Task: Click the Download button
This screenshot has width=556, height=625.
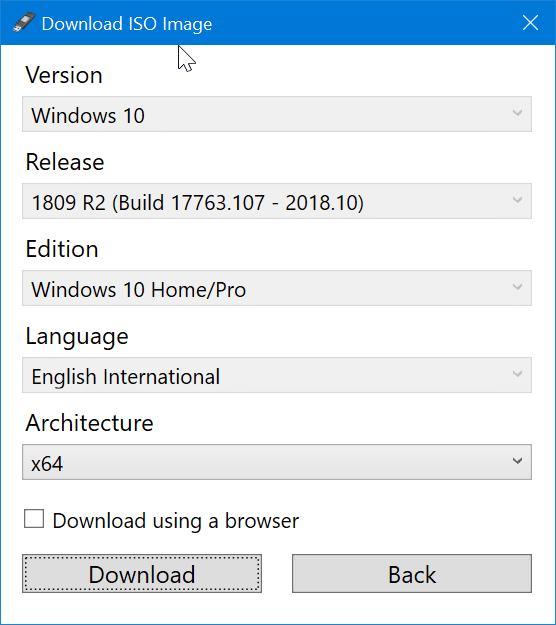Action: point(142,574)
